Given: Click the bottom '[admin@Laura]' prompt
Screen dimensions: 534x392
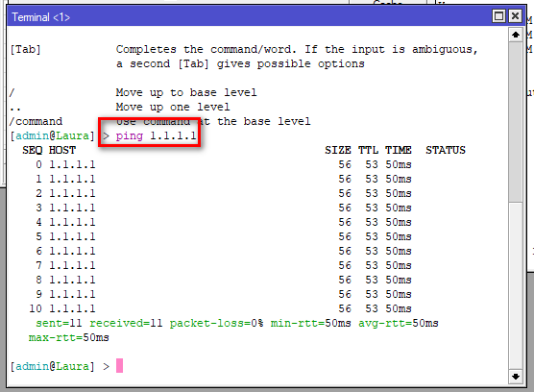Looking at the screenshot, I should click(x=52, y=366).
